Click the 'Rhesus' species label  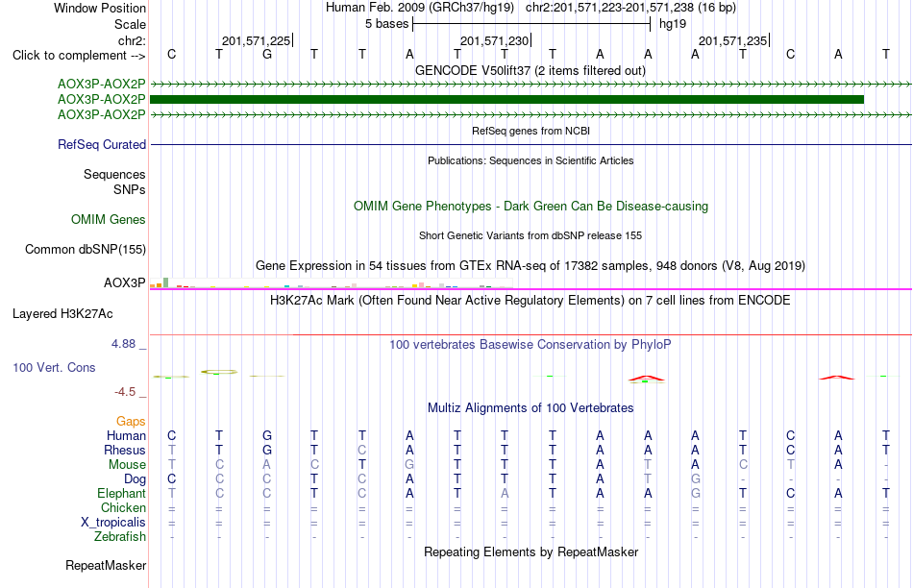(125, 450)
